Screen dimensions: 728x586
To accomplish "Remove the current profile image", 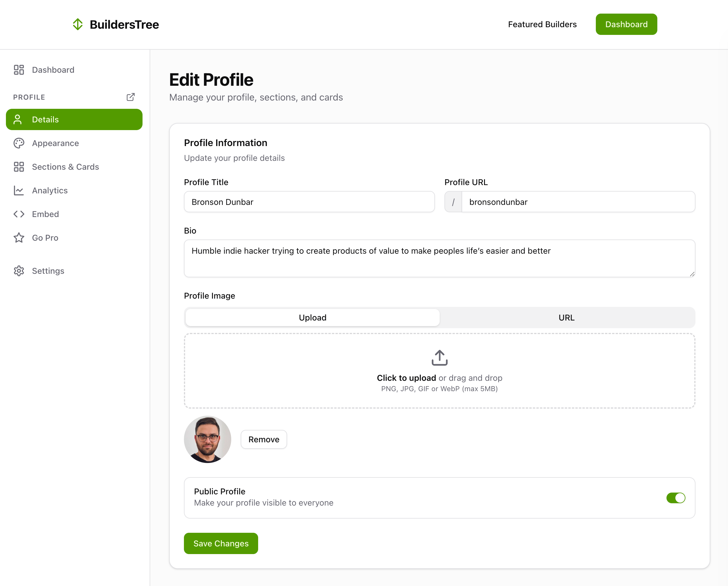I will 264,439.
